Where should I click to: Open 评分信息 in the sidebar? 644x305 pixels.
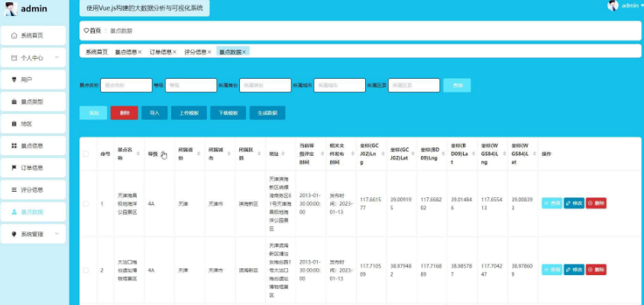(33, 190)
